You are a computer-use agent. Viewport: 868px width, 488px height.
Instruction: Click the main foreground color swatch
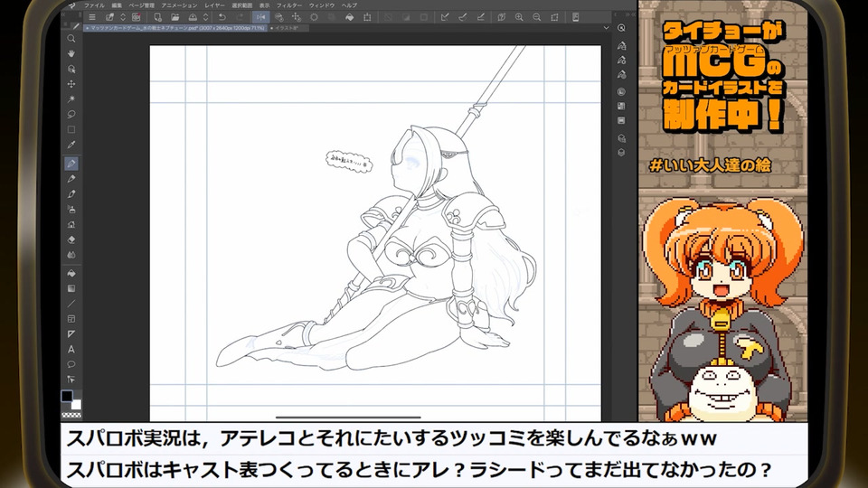tap(67, 396)
